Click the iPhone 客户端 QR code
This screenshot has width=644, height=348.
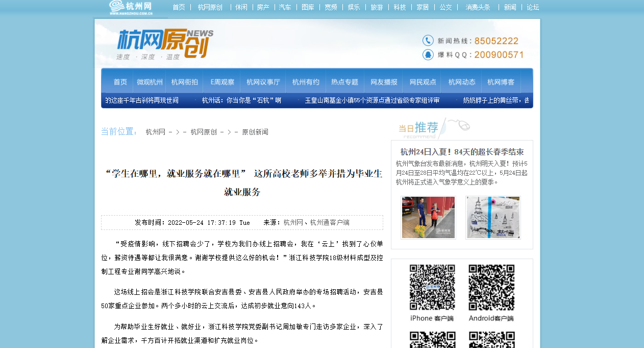point(432,287)
